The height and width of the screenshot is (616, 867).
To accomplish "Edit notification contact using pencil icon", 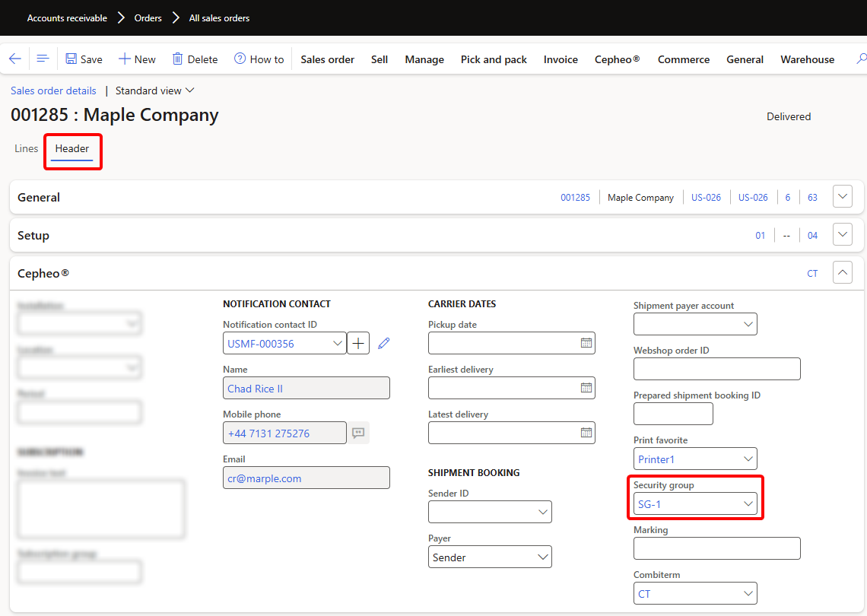I will coord(383,344).
